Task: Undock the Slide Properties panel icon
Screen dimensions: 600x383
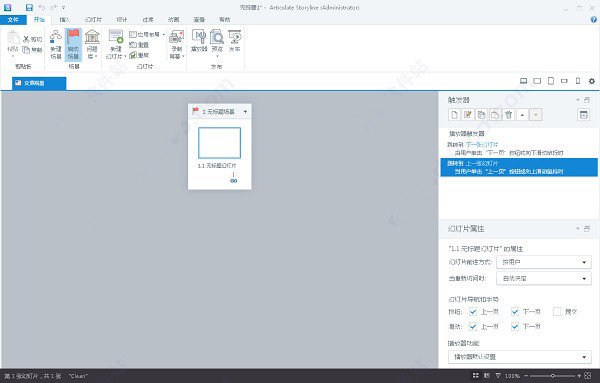Action: (587, 228)
